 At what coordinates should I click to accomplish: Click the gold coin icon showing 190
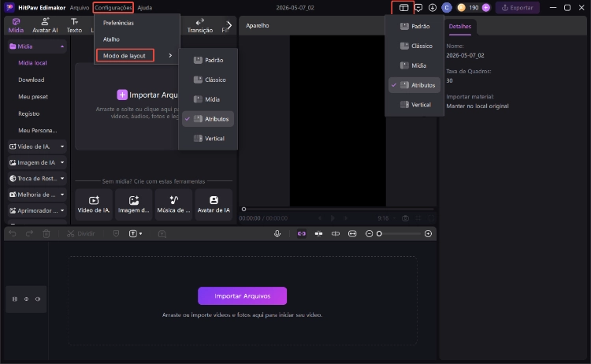(x=461, y=8)
